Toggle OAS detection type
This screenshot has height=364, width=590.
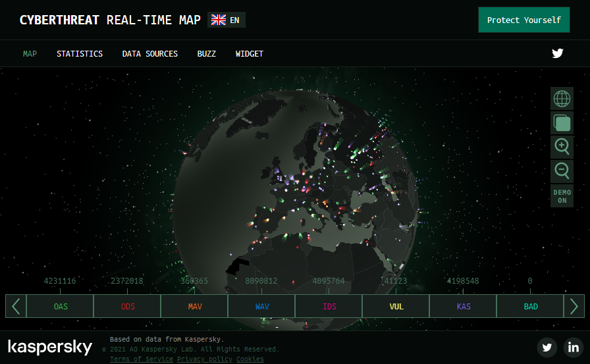tap(60, 307)
